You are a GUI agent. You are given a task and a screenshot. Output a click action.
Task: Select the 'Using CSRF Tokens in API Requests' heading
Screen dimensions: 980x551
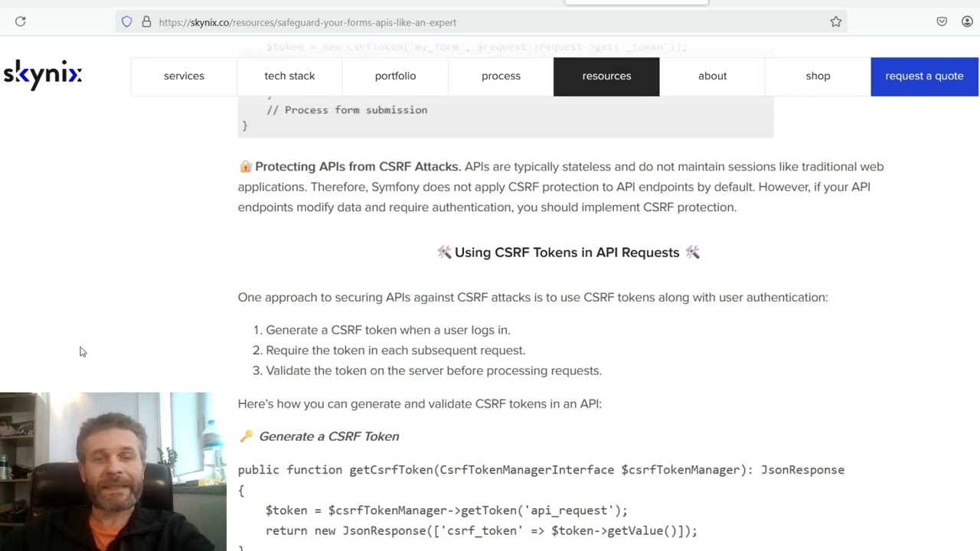pos(567,253)
